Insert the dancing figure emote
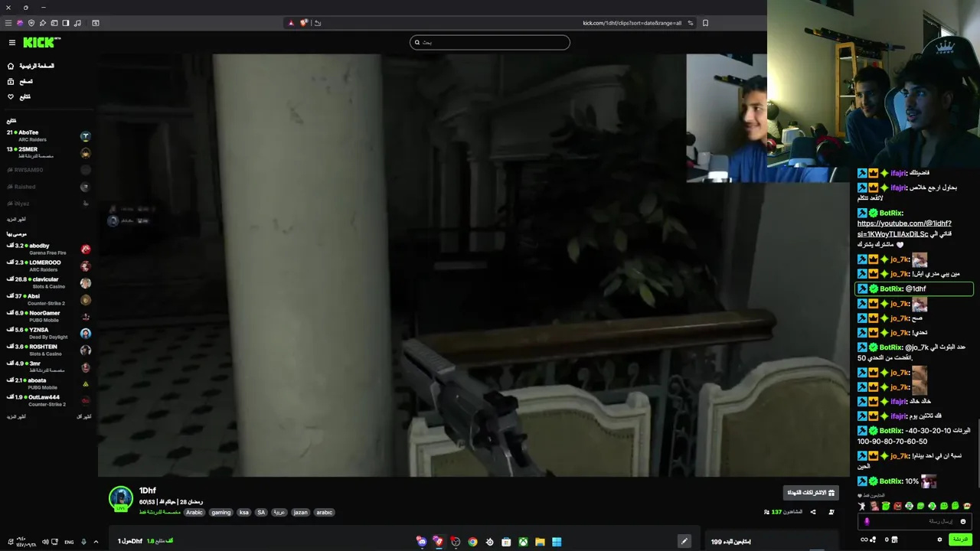Image resolution: width=980 pixels, height=551 pixels. 862,506
